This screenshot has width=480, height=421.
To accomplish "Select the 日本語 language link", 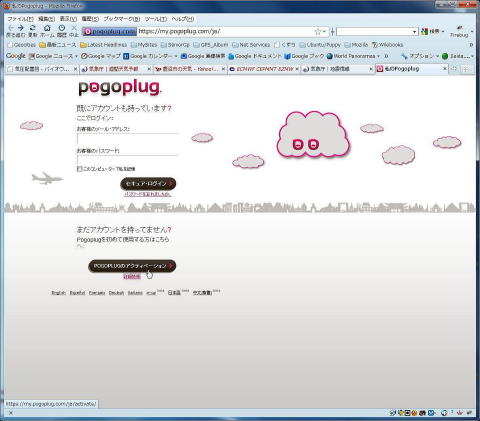I will point(174,292).
